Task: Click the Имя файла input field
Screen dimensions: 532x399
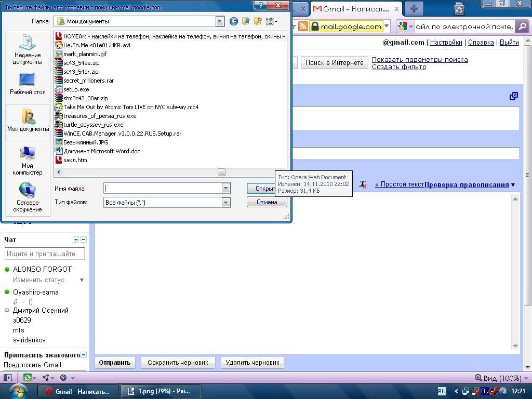Action: [163, 188]
